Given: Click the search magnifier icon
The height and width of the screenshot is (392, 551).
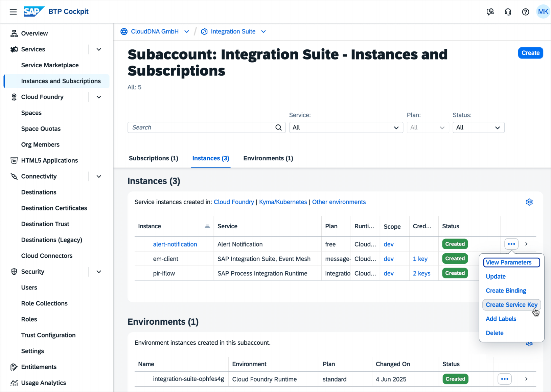Looking at the screenshot, I should [x=278, y=128].
